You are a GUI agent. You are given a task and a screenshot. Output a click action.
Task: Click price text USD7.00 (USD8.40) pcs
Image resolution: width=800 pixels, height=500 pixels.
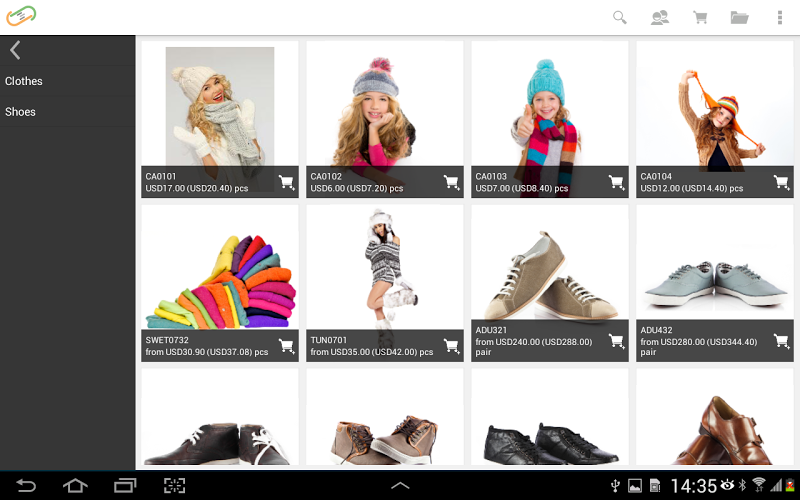tap(521, 188)
